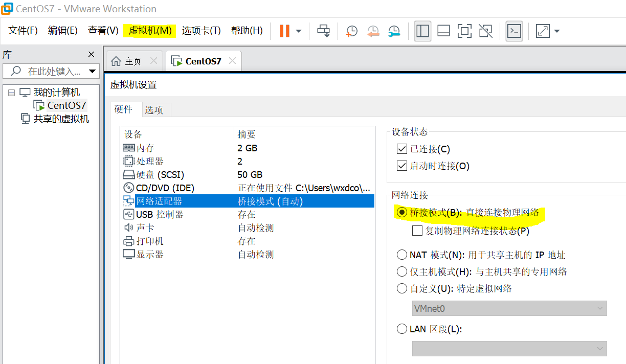The width and height of the screenshot is (626, 364).
Task: Toggle the 已连接(C) checkbox
Action: coord(401,149)
